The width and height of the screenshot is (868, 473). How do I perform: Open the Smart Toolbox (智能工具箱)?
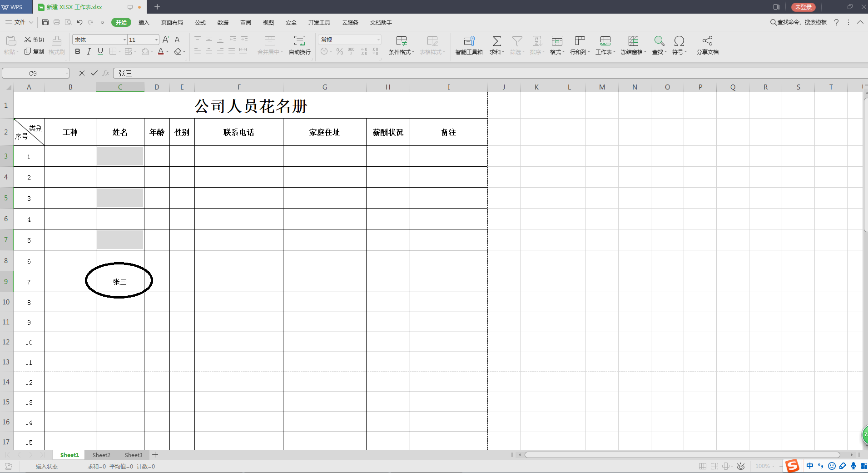pos(469,46)
